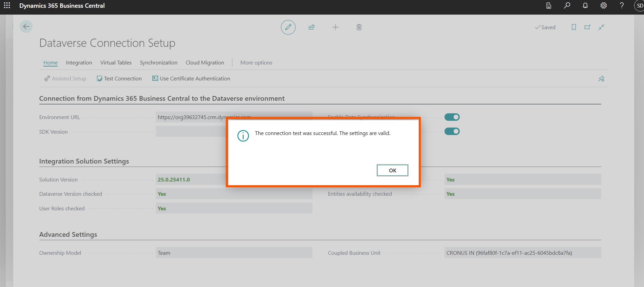This screenshot has width=644, height=287.
Task: Click the plus icon to create new
Action: pos(335,27)
